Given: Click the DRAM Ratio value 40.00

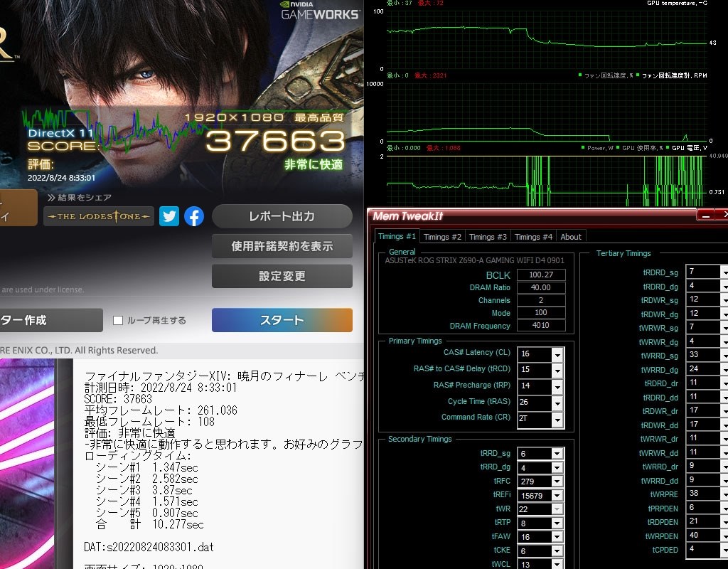Looking at the screenshot, I should [541, 287].
